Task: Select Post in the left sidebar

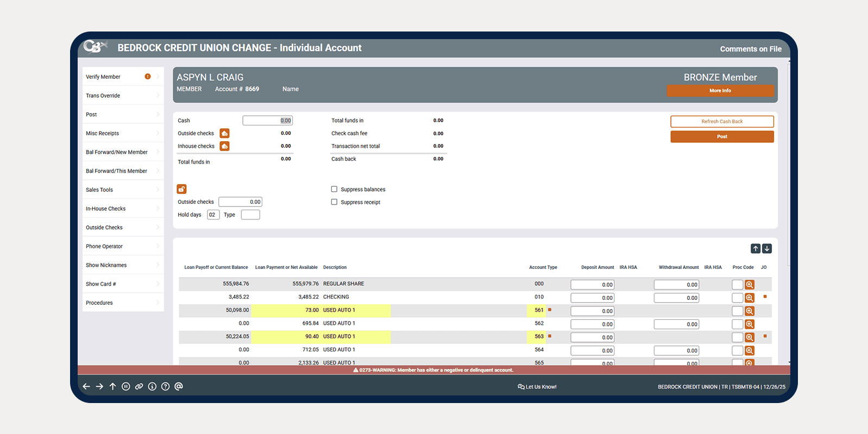Action: tap(123, 115)
